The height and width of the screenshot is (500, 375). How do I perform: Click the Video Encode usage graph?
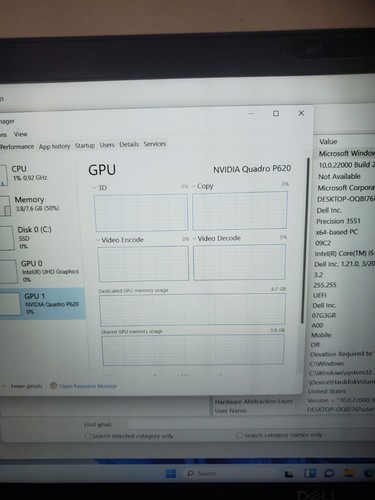tap(143, 264)
